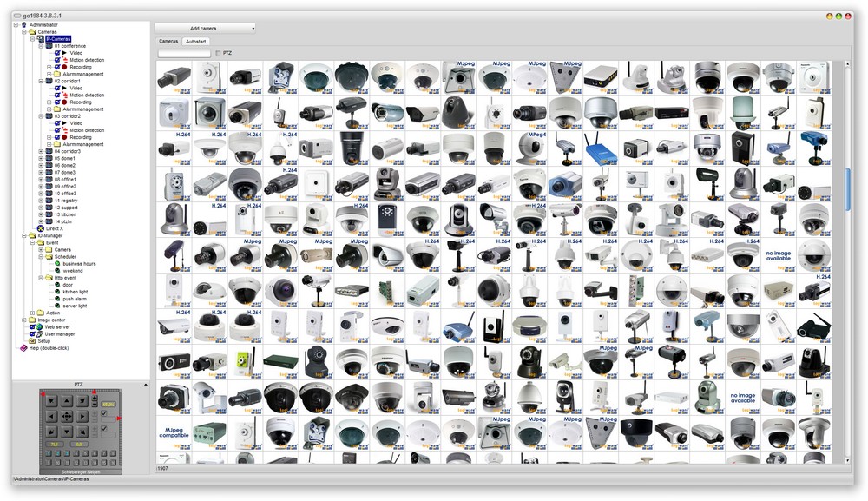868x501 pixels.
Task: Select the 11 registry camera
Action: tap(66, 201)
